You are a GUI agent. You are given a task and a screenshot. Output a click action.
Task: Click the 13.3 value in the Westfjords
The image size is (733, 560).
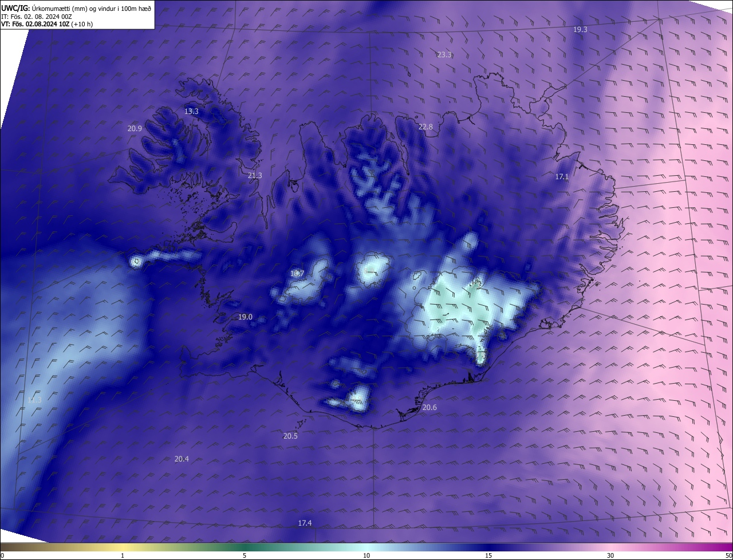[191, 111]
